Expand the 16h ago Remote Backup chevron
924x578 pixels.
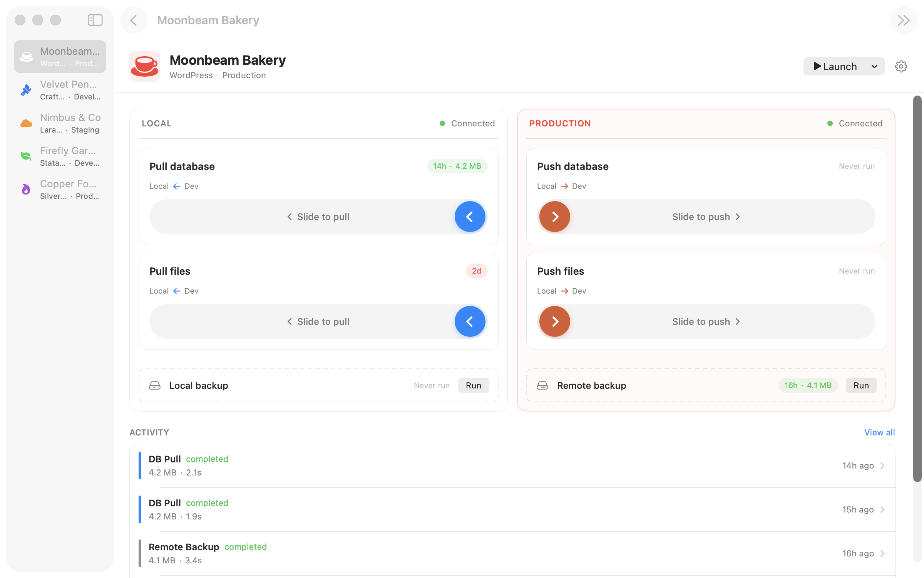click(883, 553)
